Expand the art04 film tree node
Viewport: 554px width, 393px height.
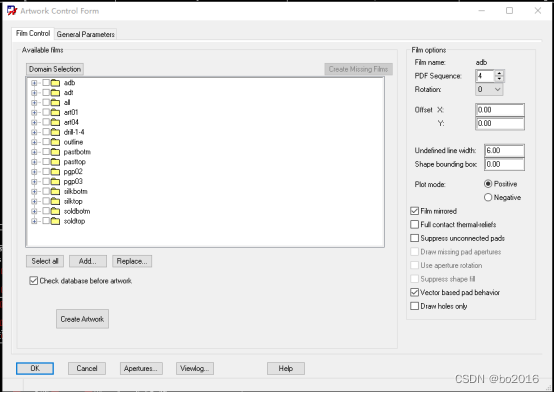[34, 123]
